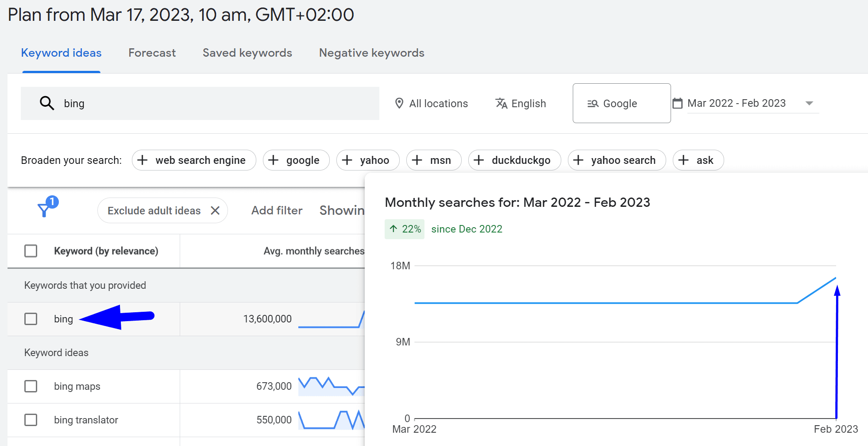Viewport: 868px width, 446px height.
Task: Click the filter funnel icon
Action: [x=45, y=209]
